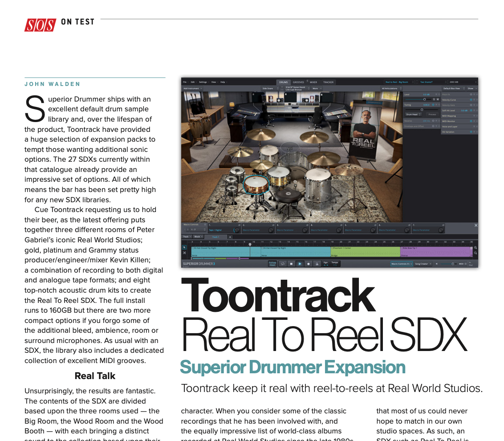The width and height of the screenshot is (504, 441).
Task: Adjust the Level slider in the right panel
Action: [424, 99]
